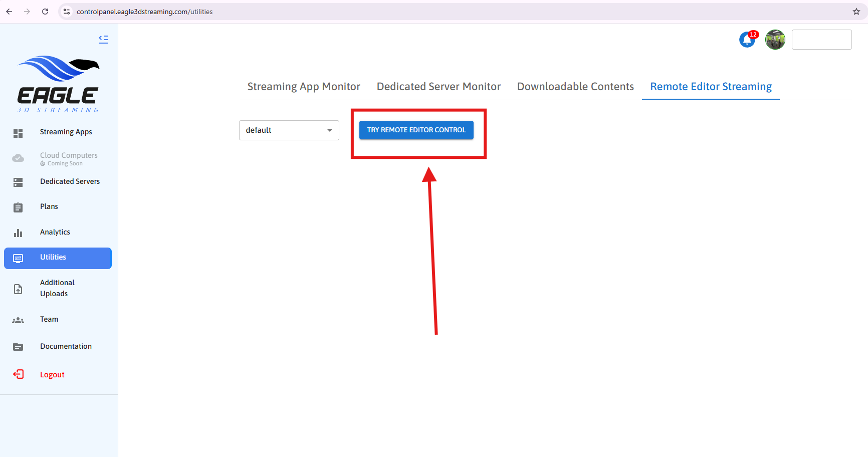
Task: Click the Streaming Apps dashboard icon
Action: coord(18,133)
